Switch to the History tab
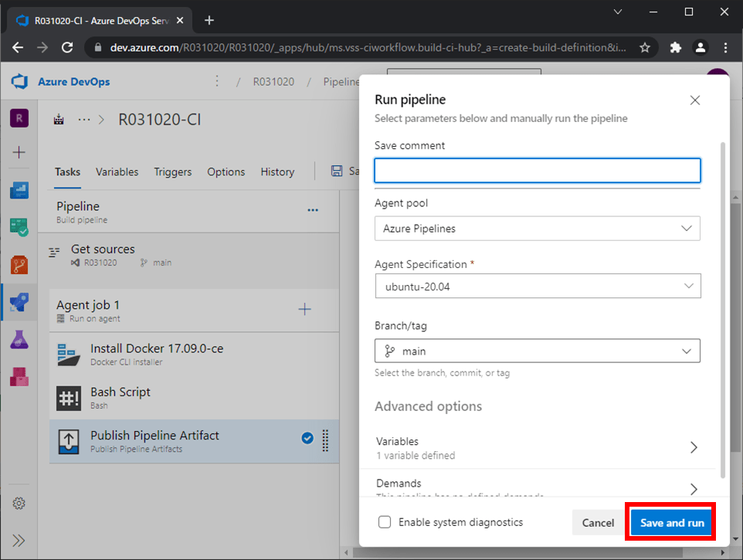 pyautogui.click(x=277, y=172)
